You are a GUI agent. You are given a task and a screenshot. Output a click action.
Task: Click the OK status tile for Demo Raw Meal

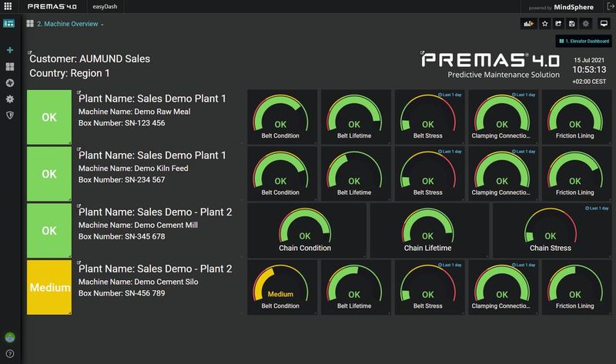(49, 117)
